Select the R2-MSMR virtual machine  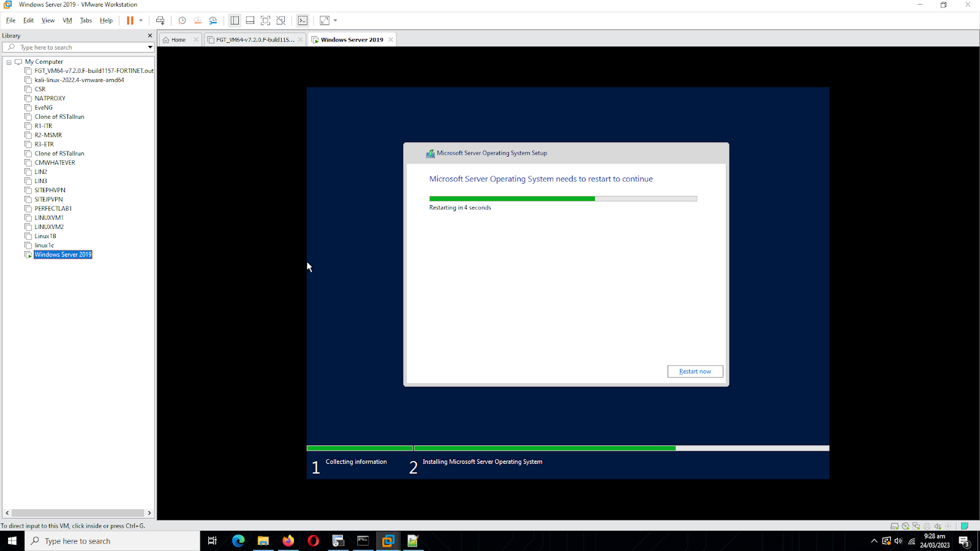[x=48, y=135]
